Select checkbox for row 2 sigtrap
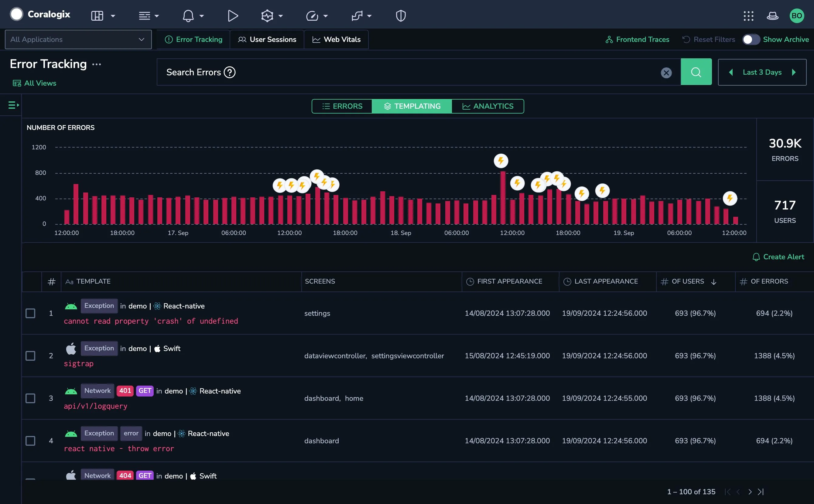 pos(30,356)
